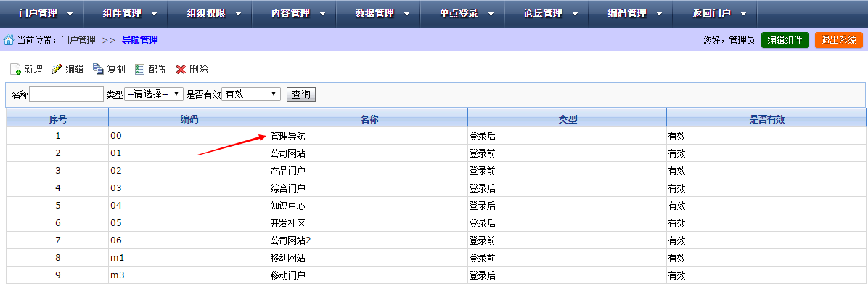Select the 产品门户 row name
Image resolution: width=868 pixels, height=287 pixels.
(x=288, y=171)
